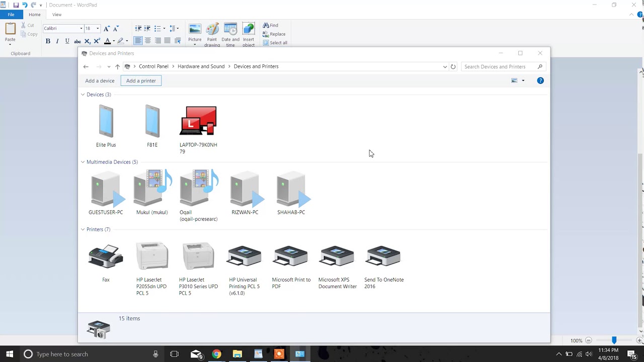Center align text in WordPad
Image resolution: width=644 pixels, height=362 pixels.
[147, 41]
